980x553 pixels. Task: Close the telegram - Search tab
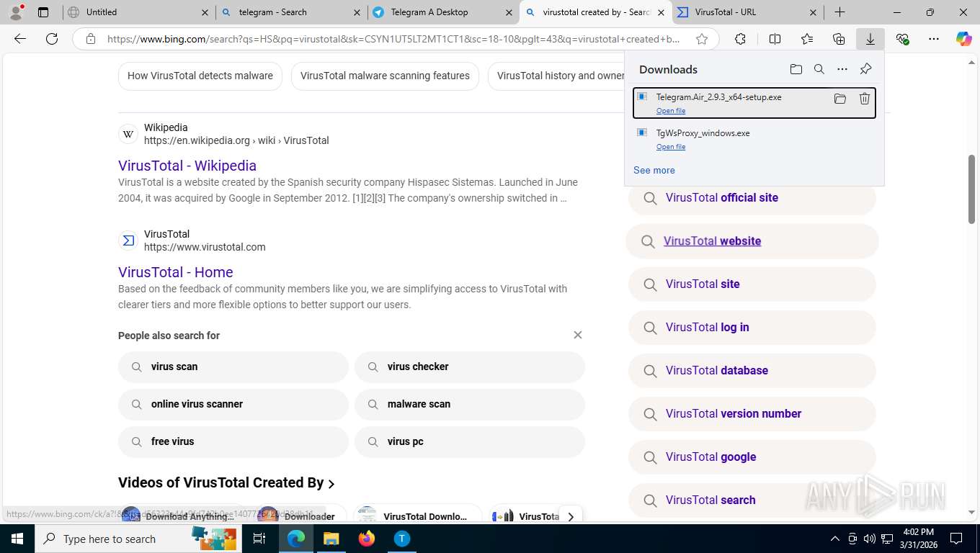click(x=357, y=12)
